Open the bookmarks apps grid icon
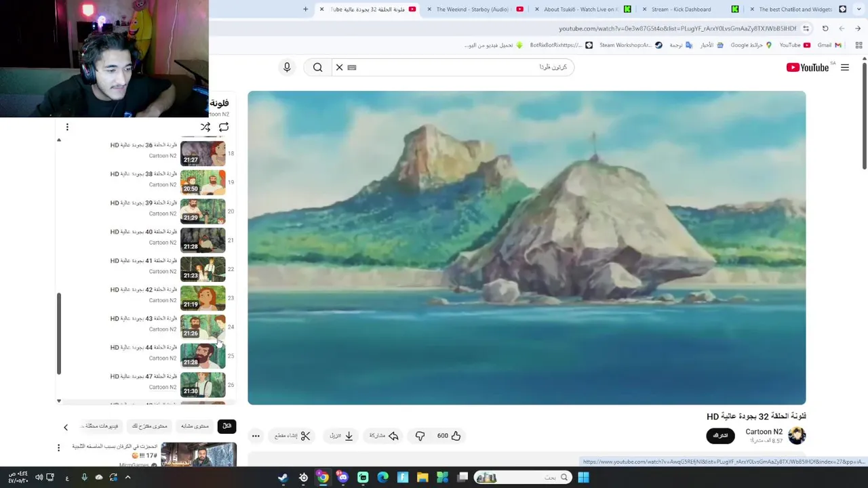 point(859,45)
